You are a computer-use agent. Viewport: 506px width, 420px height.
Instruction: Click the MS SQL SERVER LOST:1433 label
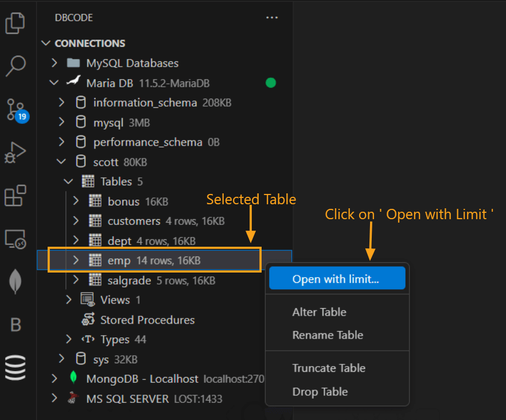(154, 399)
